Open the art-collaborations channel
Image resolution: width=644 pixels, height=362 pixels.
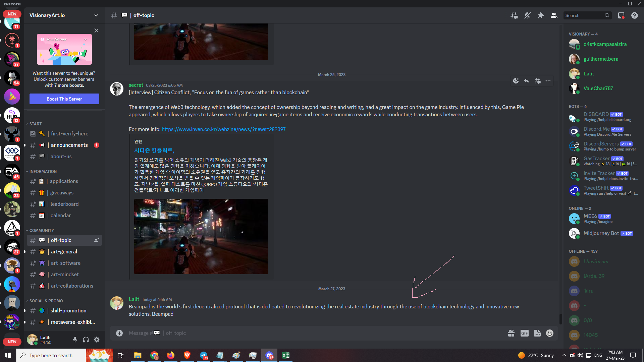click(x=64, y=286)
